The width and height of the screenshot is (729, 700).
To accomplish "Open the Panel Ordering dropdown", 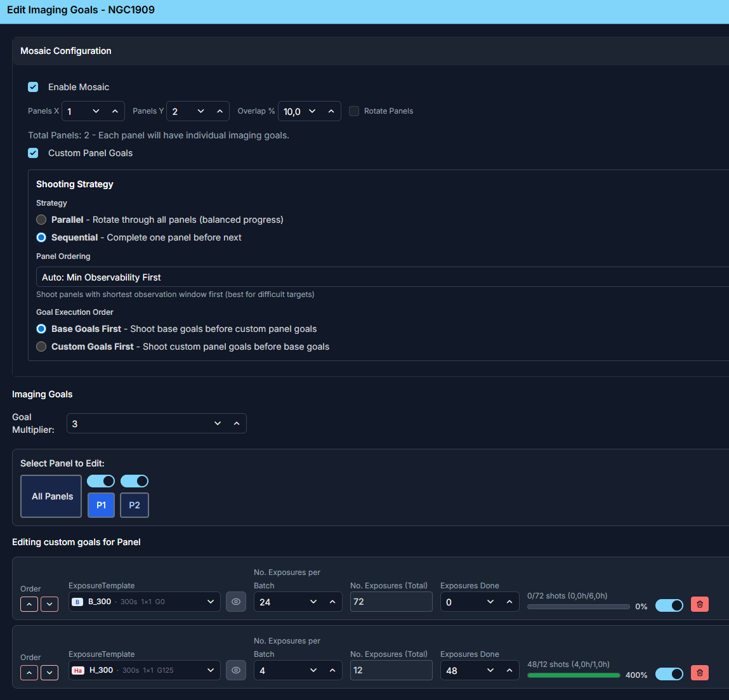I will (381, 277).
